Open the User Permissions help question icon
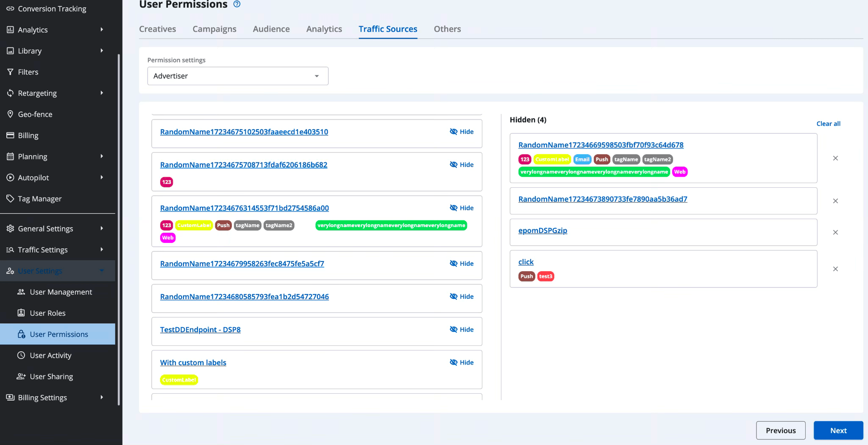Image resolution: width=868 pixels, height=445 pixels. 237,4
